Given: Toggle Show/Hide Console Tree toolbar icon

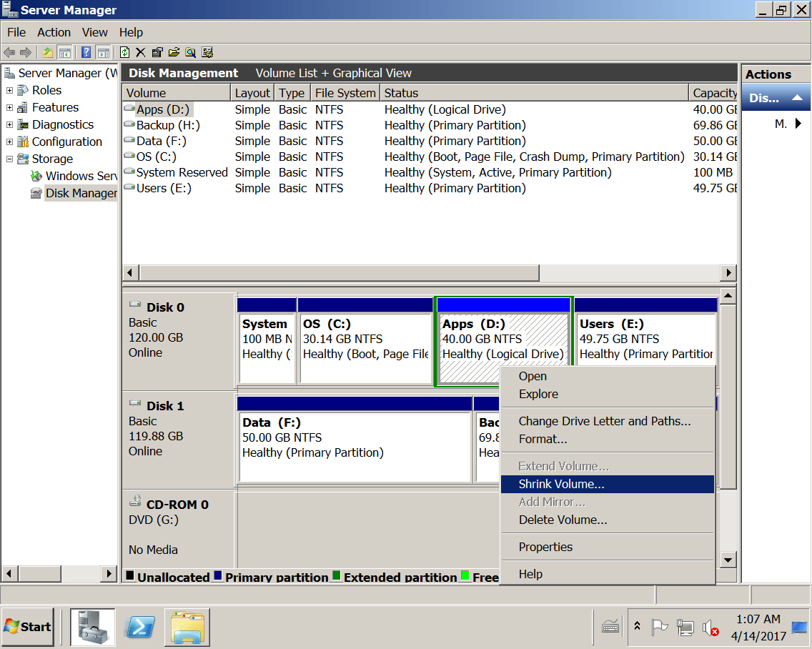Looking at the screenshot, I should [65, 52].
